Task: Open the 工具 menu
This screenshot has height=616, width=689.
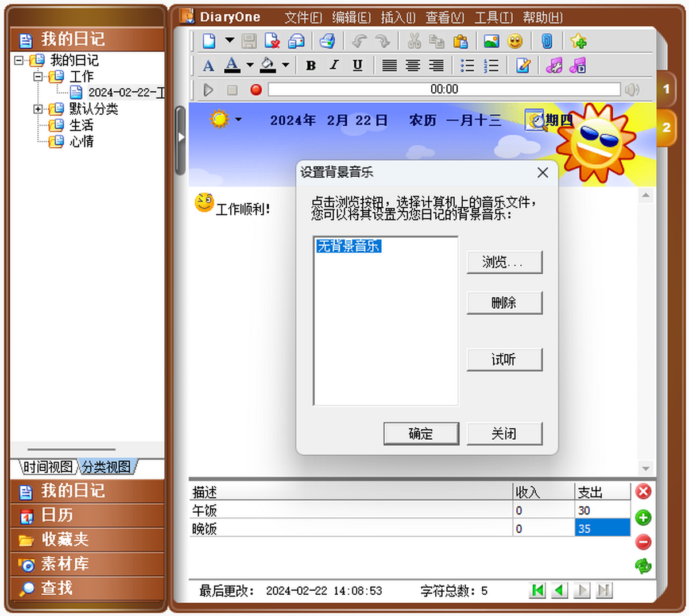Action: pyautogui.click(x=494, y=18)
